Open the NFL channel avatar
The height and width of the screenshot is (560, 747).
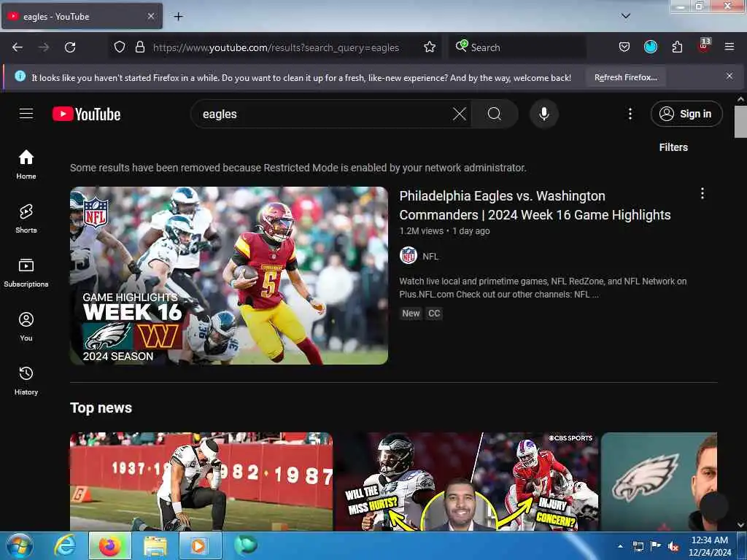tap(409, 256)
